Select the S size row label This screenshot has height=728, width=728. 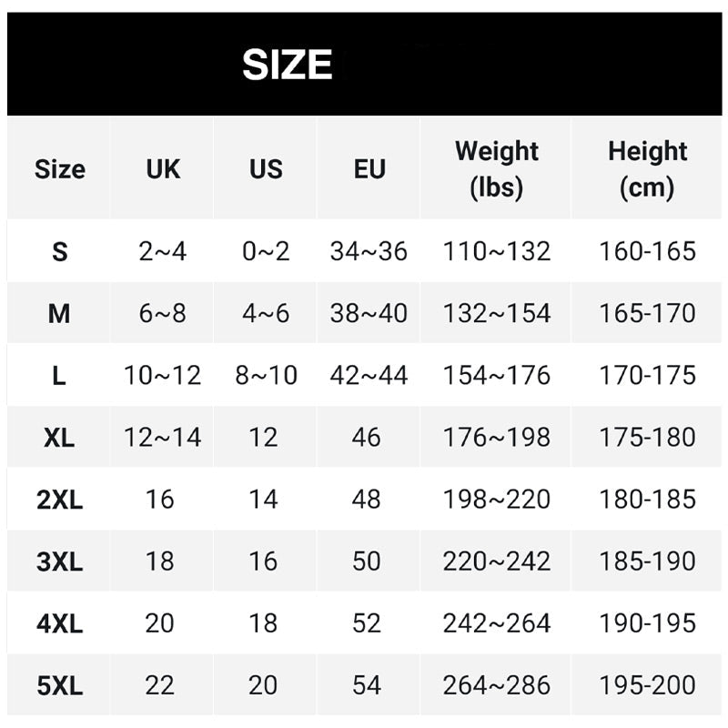59,252
